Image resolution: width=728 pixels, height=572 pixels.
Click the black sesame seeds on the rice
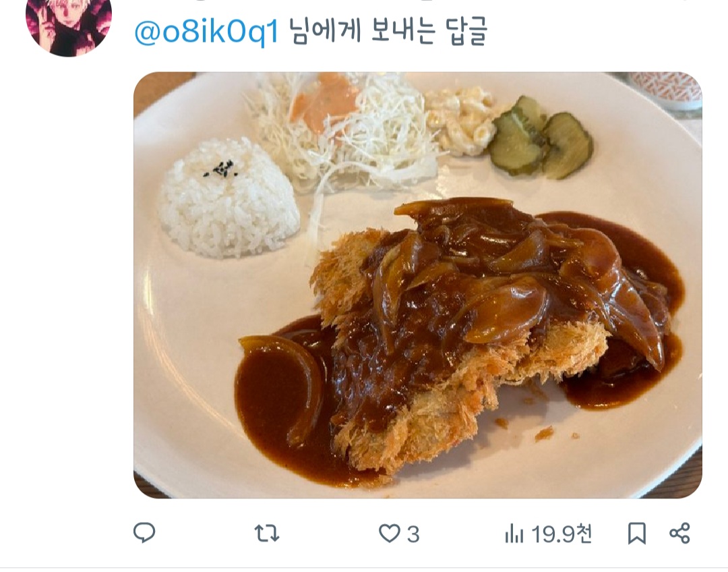(x=221, y=169)
